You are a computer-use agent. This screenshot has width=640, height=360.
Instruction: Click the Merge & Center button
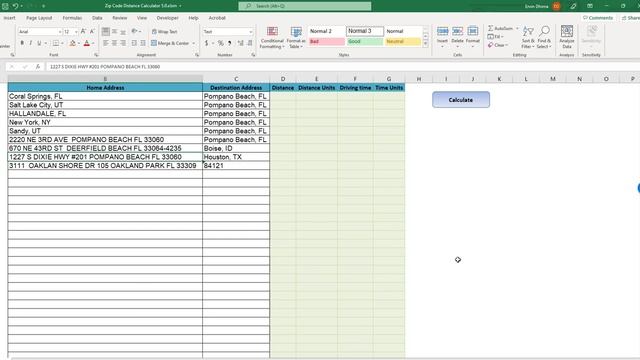pos(170,43)
